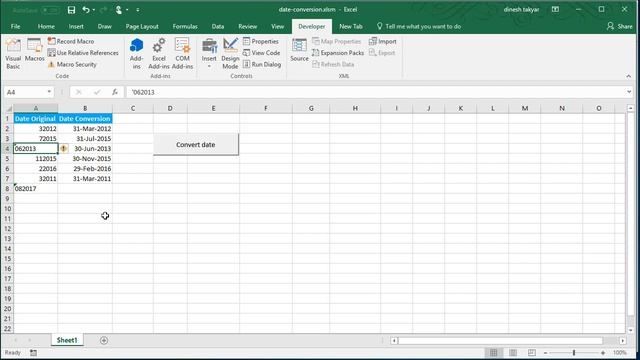Click Expansion Packs
This screenshot has height=360, width=640.
point(338,53)
